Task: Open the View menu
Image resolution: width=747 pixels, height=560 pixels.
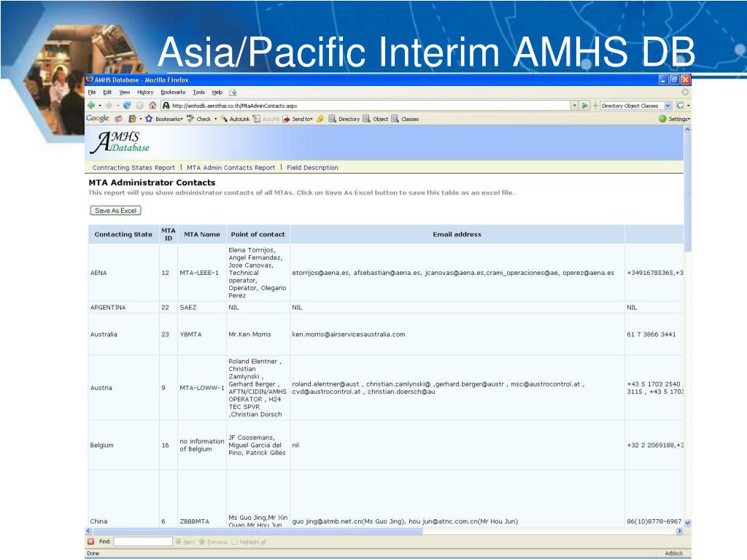Action: 124,93
